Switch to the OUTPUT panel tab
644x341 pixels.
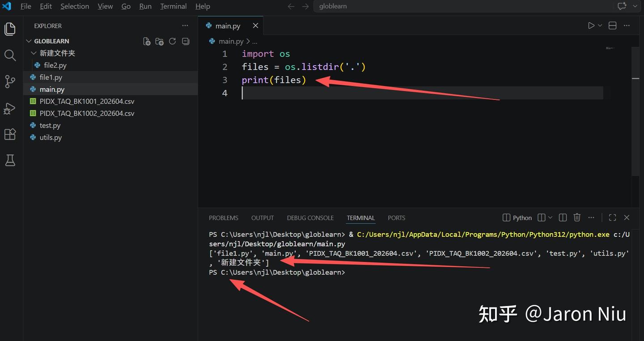263,218
